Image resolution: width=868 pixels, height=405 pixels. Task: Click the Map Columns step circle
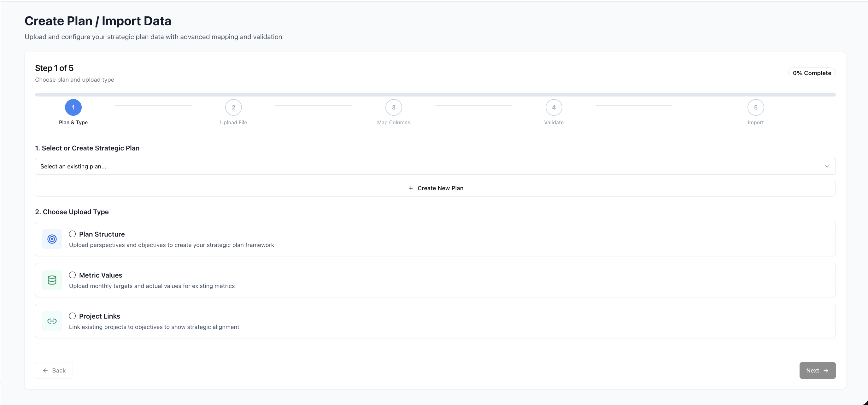coord(393,107)
